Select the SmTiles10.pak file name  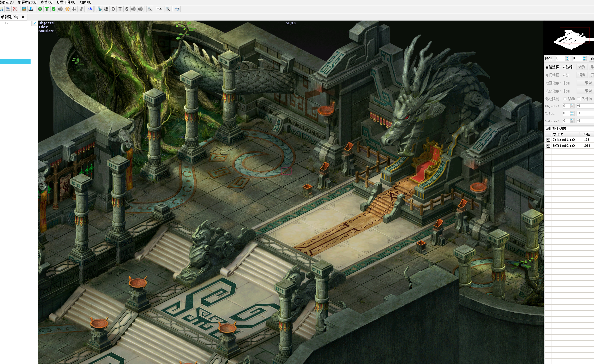coord(564,146)
